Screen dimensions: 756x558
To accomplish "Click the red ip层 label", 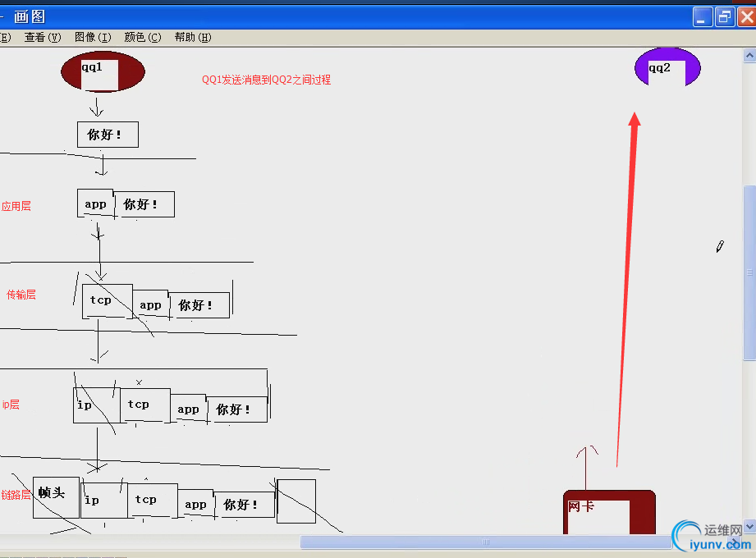I will click(11, 405).
